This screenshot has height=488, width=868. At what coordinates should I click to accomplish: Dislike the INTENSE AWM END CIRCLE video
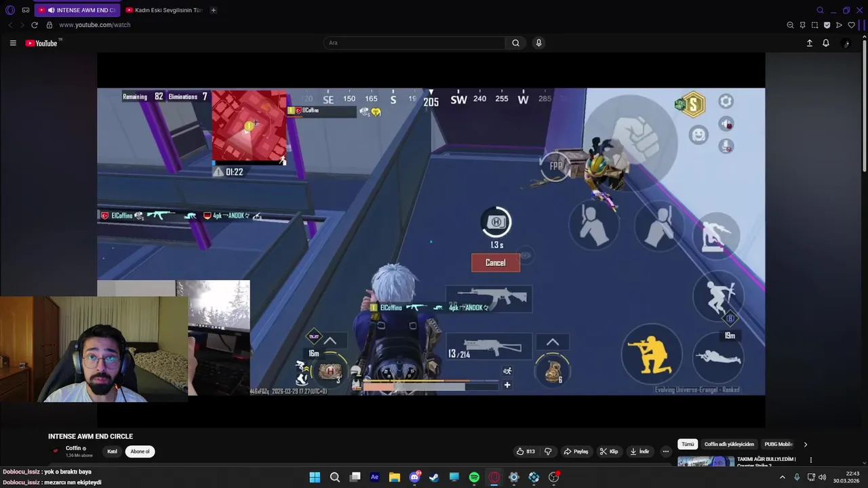[548, 451]
